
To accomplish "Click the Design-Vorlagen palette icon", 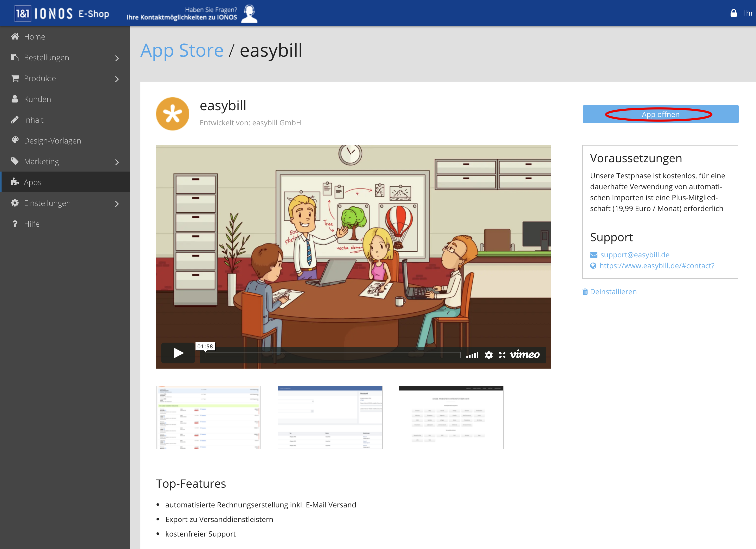I will 15,140.
